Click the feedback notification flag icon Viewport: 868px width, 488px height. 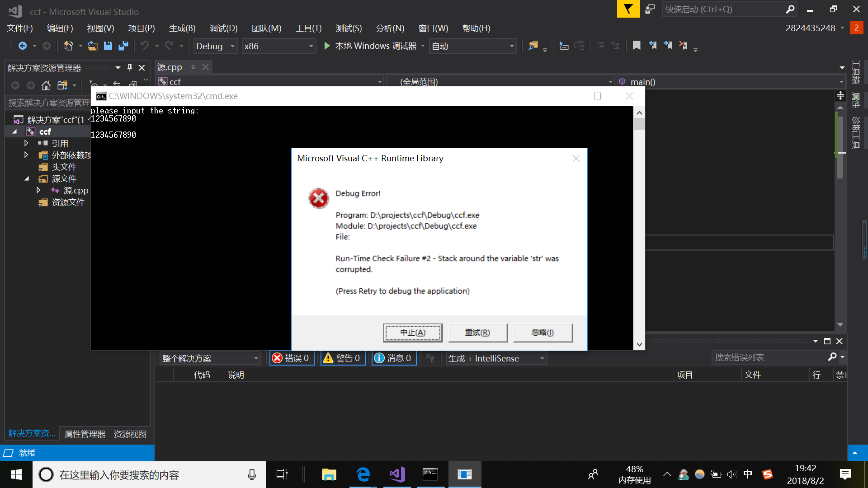click(x=628, y=9)
